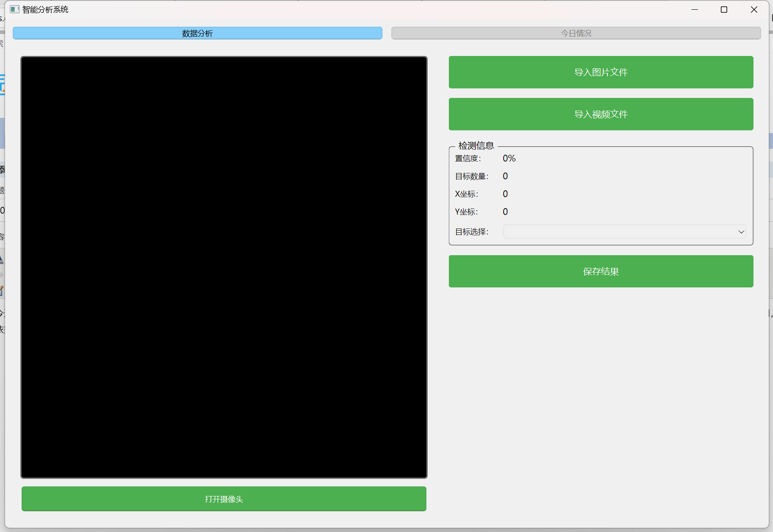Image resolution: width=773 pixels, height=532 pixels.
Task: Select the 置信度 value 0%
Action: pyautogui.click(x=509, y=159)
